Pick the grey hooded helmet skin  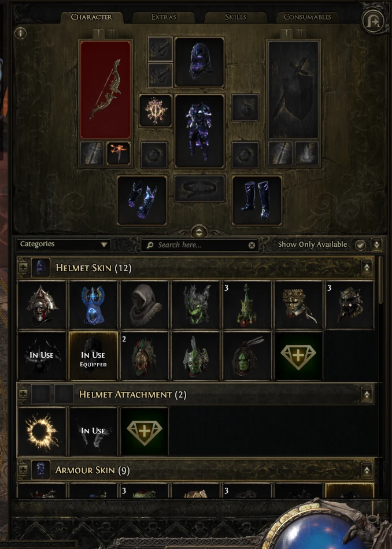pos(145,305)
